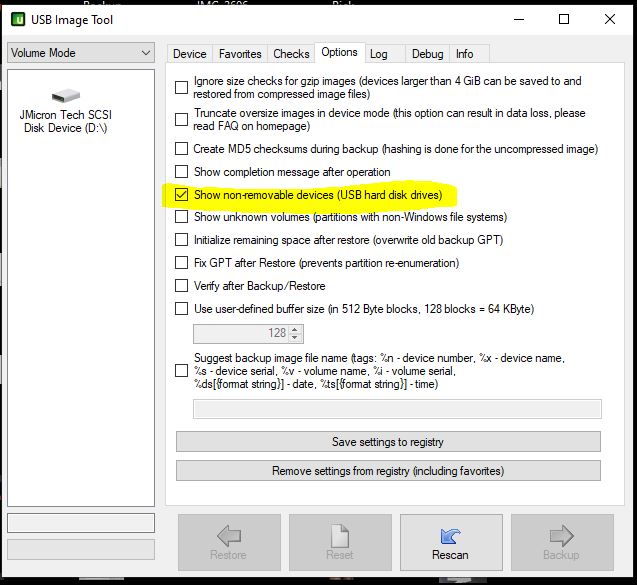
Task: Toggle Truncate oversize images in device mode
Action: click(x=181, y=119)
